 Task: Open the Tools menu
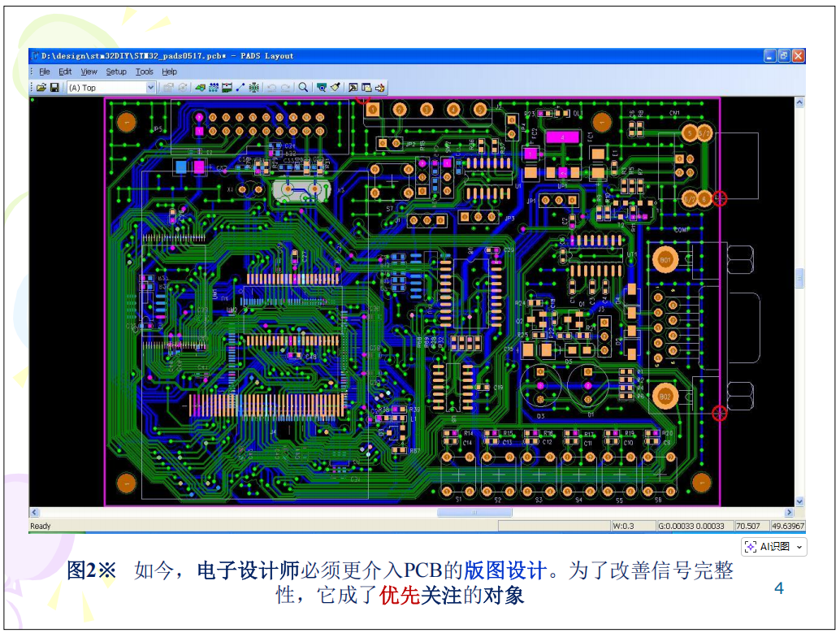click(144, 72)
